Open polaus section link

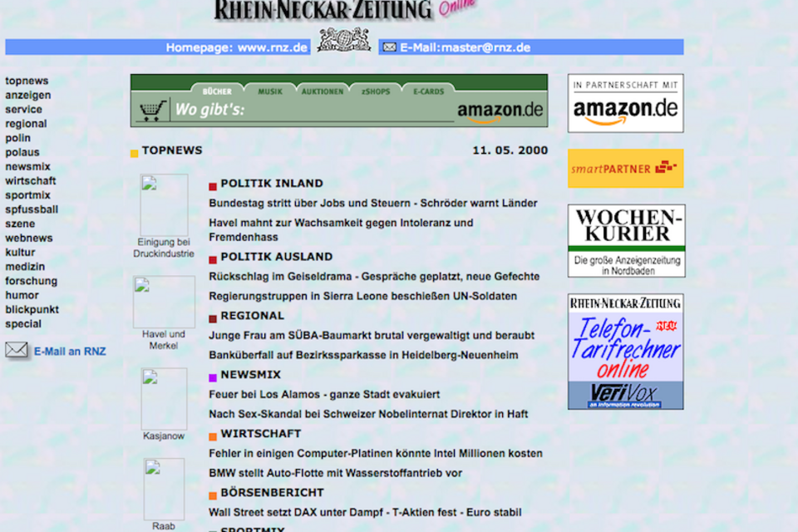(22, 152)
